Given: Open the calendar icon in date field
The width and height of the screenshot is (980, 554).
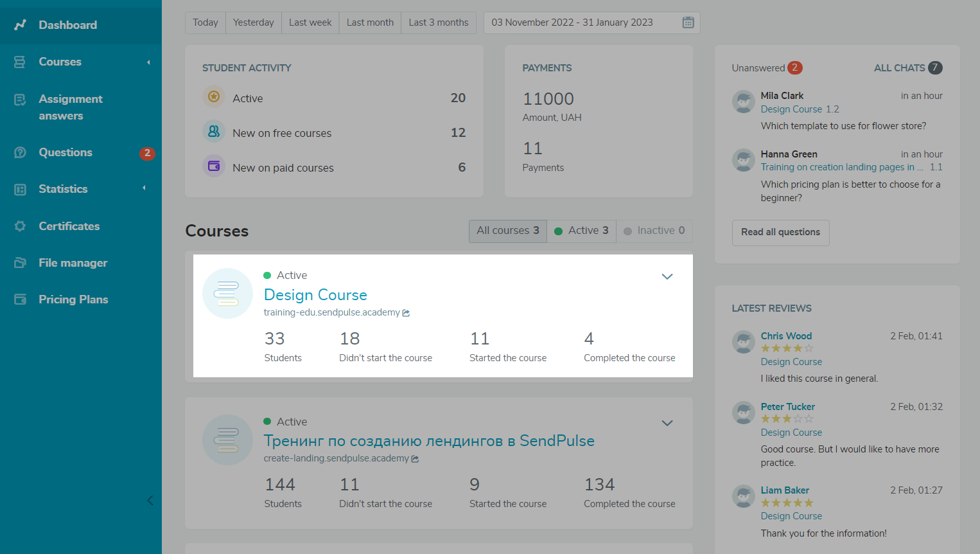Looking at the screenshot, I should tap(688, 22).
